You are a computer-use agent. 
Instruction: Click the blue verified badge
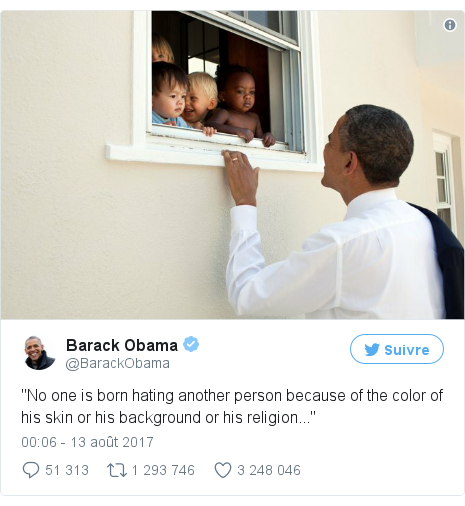pyautogui.click(x=191, y=344)
